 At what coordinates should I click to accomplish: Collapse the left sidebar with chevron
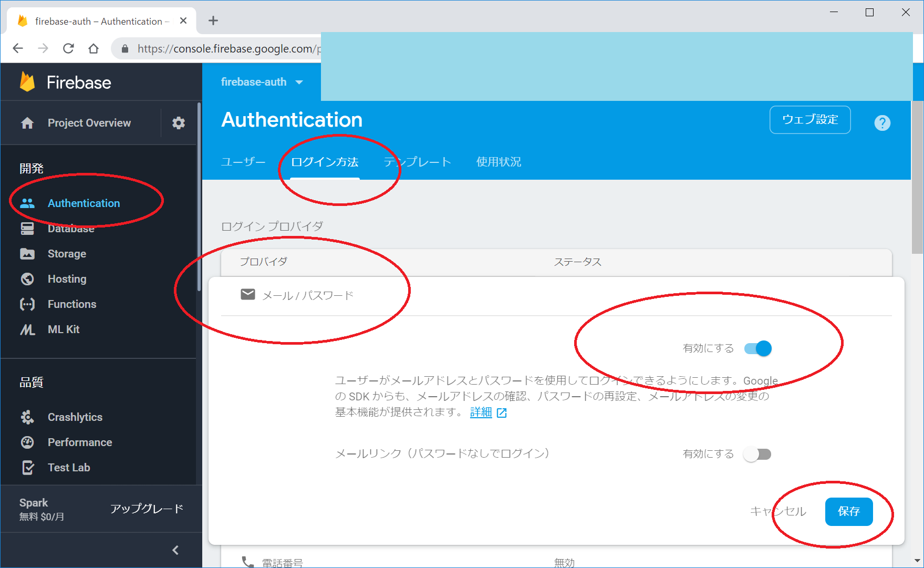point(175,550)
